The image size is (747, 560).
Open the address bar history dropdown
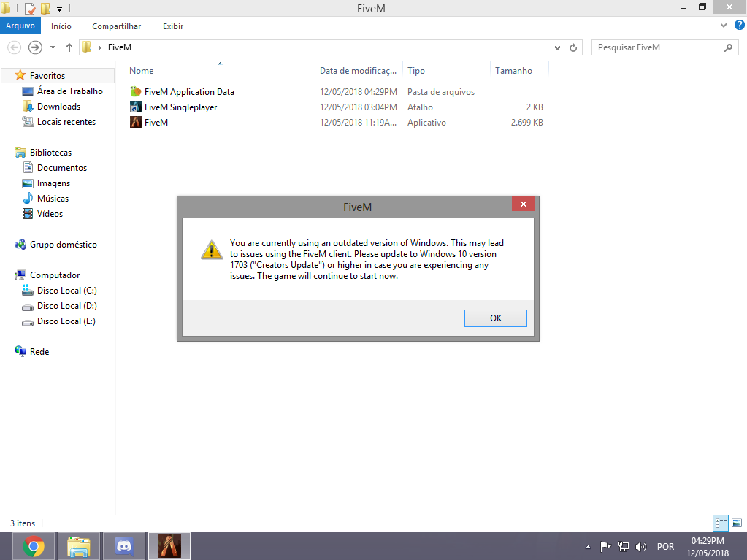(x=557, y=47)
